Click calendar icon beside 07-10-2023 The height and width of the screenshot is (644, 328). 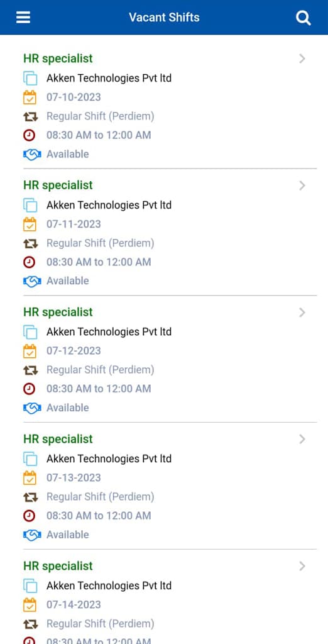[30, 97]
